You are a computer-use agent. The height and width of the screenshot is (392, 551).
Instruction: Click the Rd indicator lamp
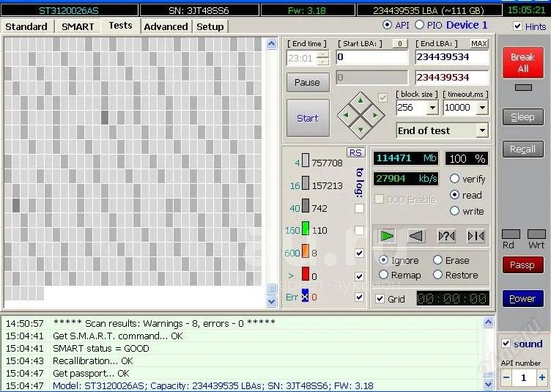pos(511,234)
